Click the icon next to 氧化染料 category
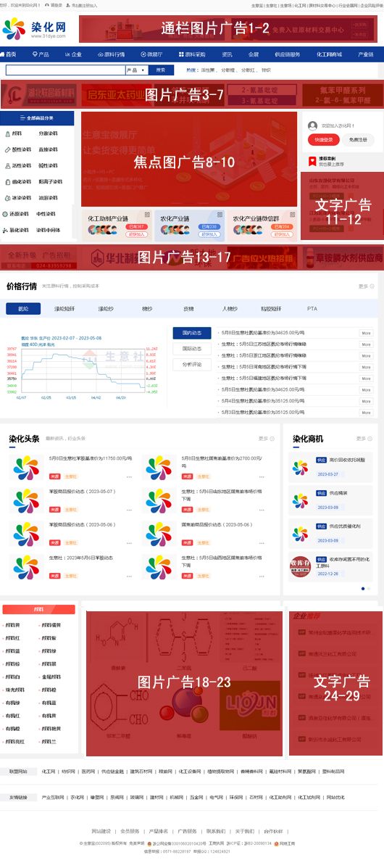The image size is (384, 868). tap(6, 230)
